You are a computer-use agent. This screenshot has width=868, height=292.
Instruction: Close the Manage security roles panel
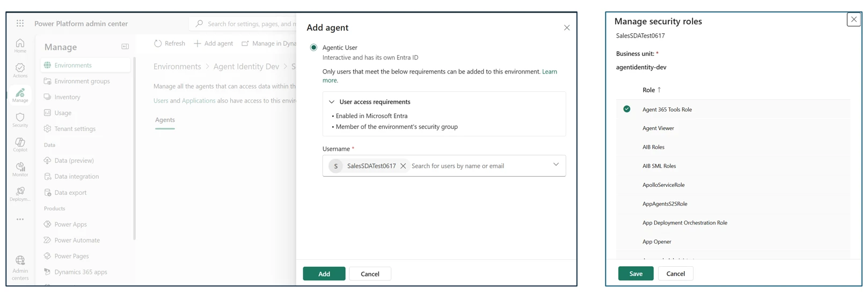point(854,19)
